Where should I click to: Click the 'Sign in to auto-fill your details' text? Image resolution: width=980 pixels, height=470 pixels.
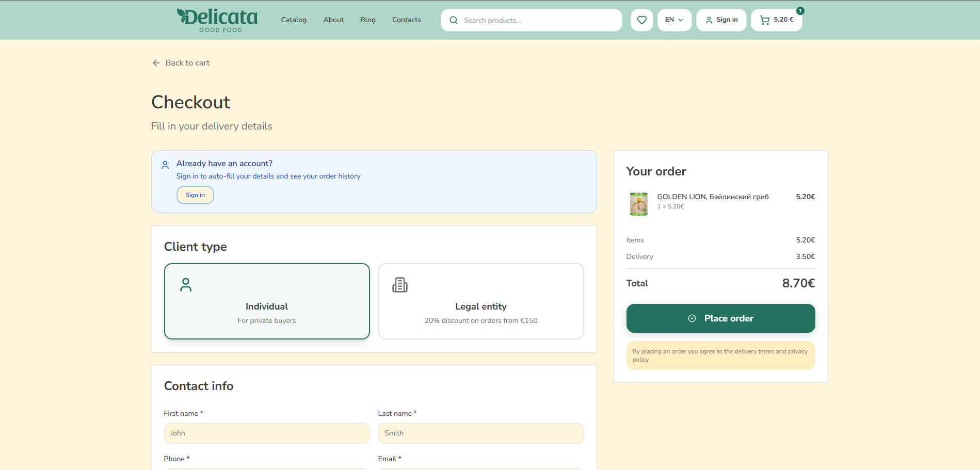click(268, 176)
